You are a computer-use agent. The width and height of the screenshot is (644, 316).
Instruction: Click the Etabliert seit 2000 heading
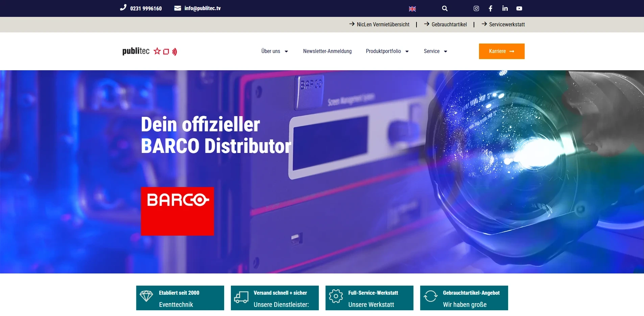click(x=179, y=293)
